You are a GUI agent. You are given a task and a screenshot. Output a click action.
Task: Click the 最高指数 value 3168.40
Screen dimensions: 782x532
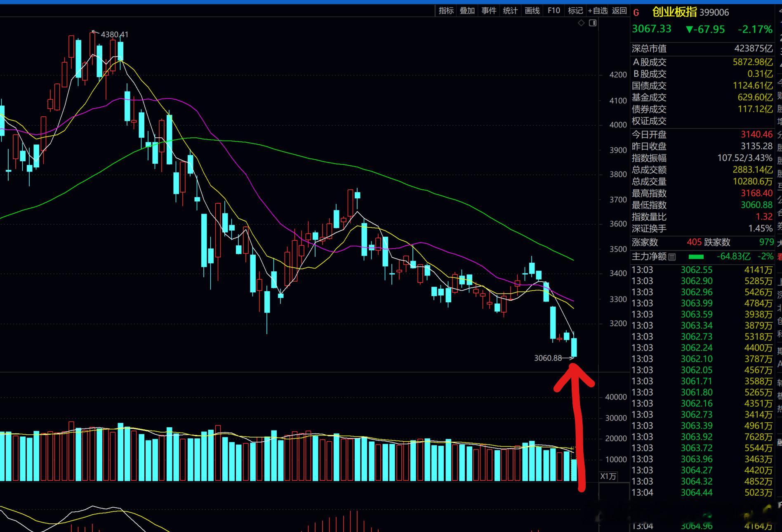coord(756,193)
